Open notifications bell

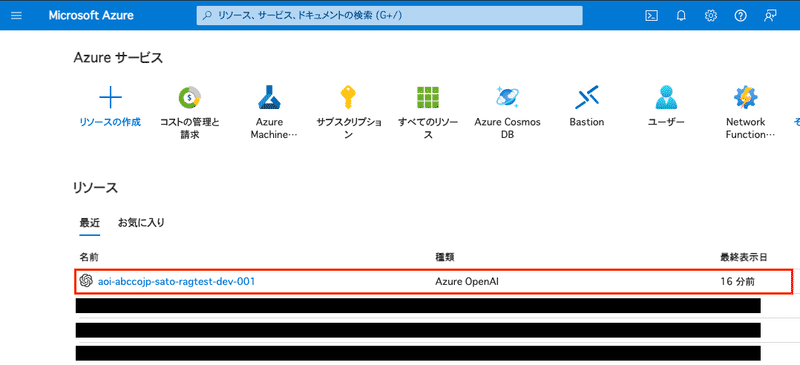(x=681, y=16)
